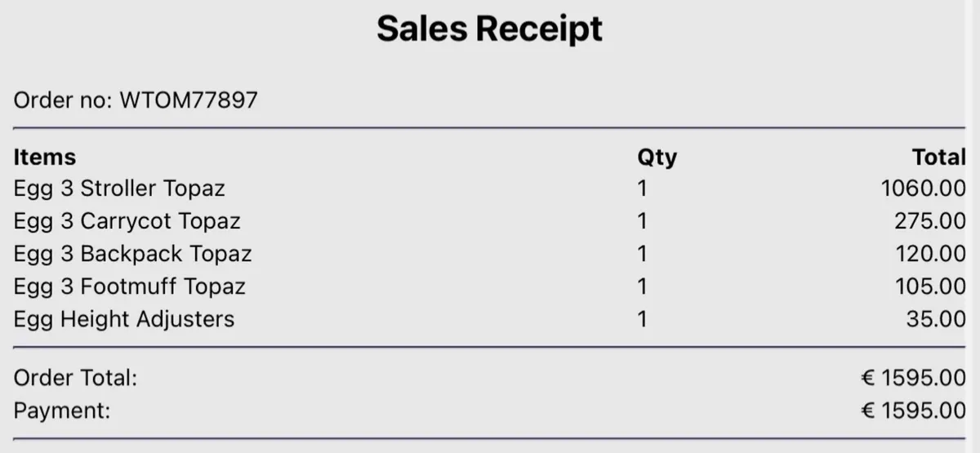The image size is (980, 453).
Task: Select the Egg 3 Carrycot Topaz item
Action: coord(127,221)
